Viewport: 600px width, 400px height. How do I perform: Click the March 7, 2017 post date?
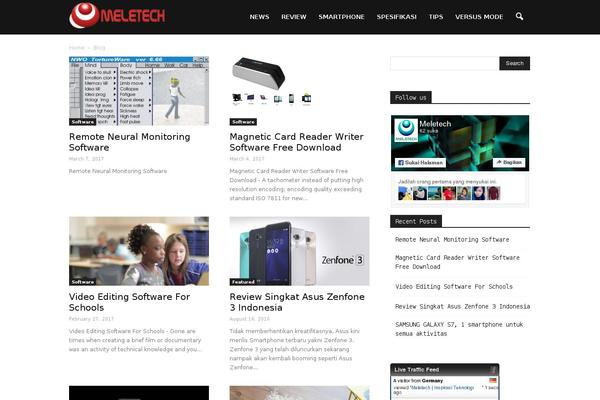pyautogui.click(x=86, y=158)
